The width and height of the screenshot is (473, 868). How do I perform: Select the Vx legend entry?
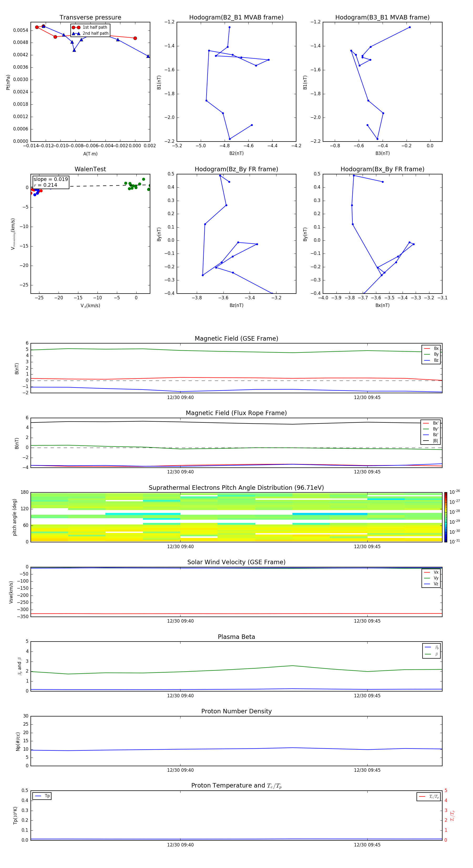[431, 572]
